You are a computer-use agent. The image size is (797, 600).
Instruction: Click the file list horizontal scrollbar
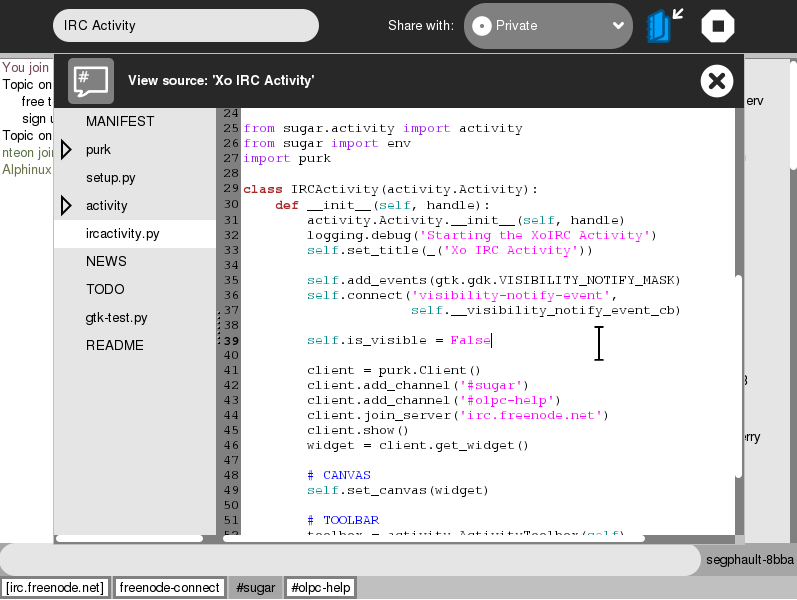click(129, 538)
